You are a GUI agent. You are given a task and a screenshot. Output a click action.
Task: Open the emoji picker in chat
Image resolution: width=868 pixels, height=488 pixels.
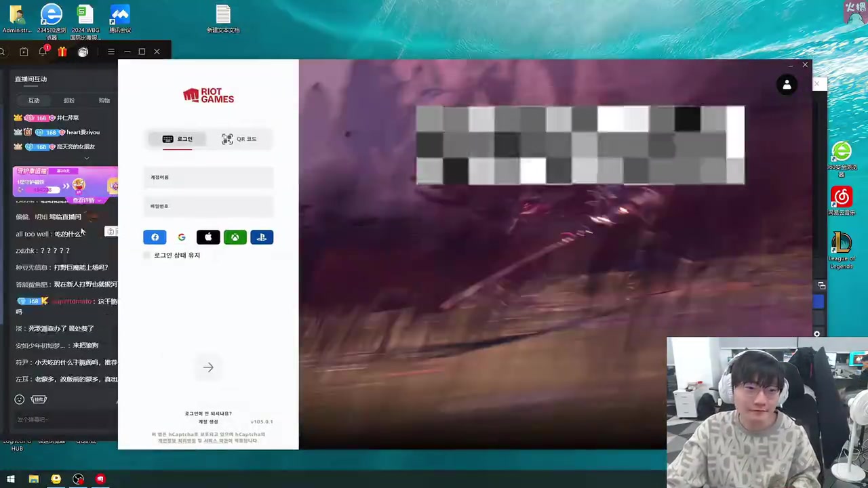tap(20, 399)
